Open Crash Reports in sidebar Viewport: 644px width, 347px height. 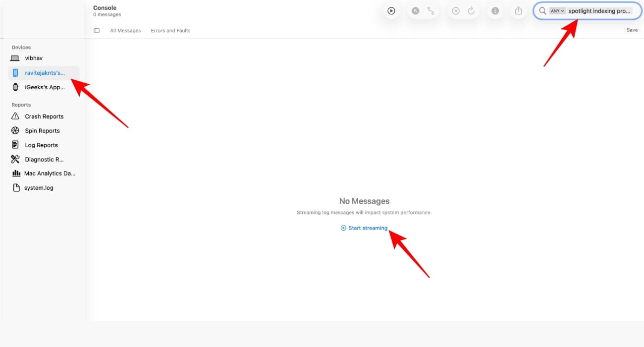44,116
